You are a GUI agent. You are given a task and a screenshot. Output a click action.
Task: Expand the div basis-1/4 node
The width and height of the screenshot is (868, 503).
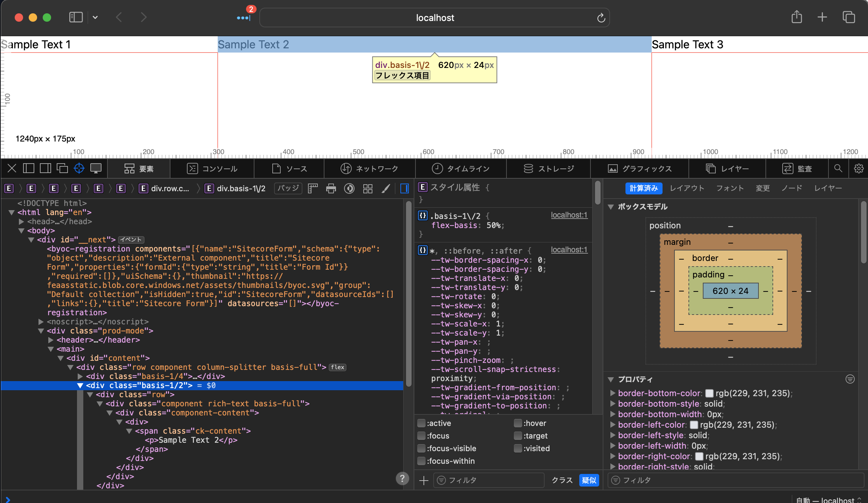tap(80, 376)
